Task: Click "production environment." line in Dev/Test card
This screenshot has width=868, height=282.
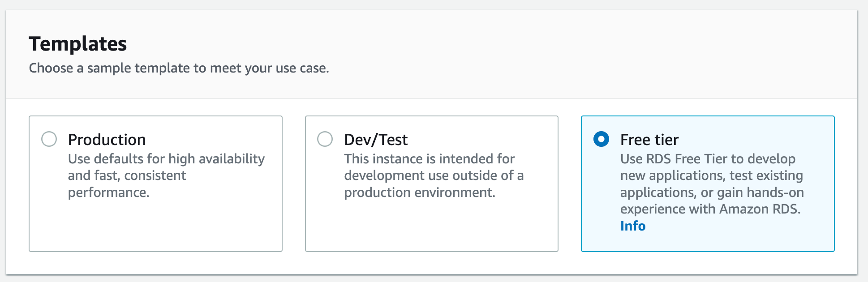Action: [420, 192]
